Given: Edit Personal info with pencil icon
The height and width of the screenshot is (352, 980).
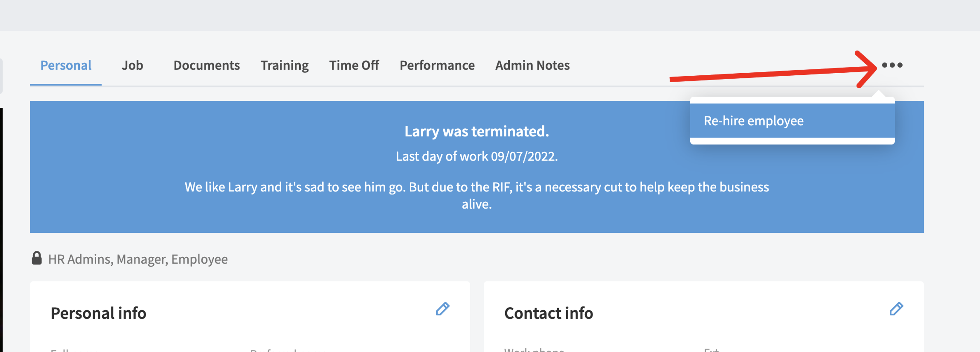Looking at the screenshot, I should [443, 309].
